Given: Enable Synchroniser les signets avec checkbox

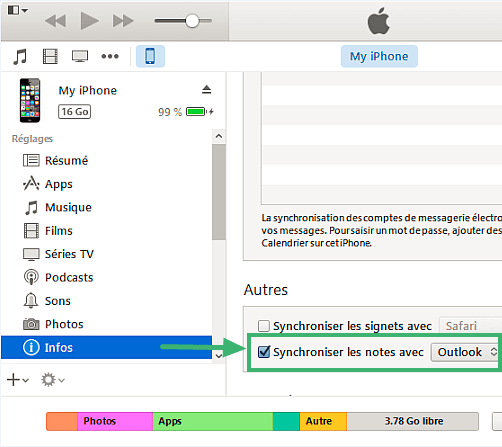Looking at the screenshot, I should (264, 326).
